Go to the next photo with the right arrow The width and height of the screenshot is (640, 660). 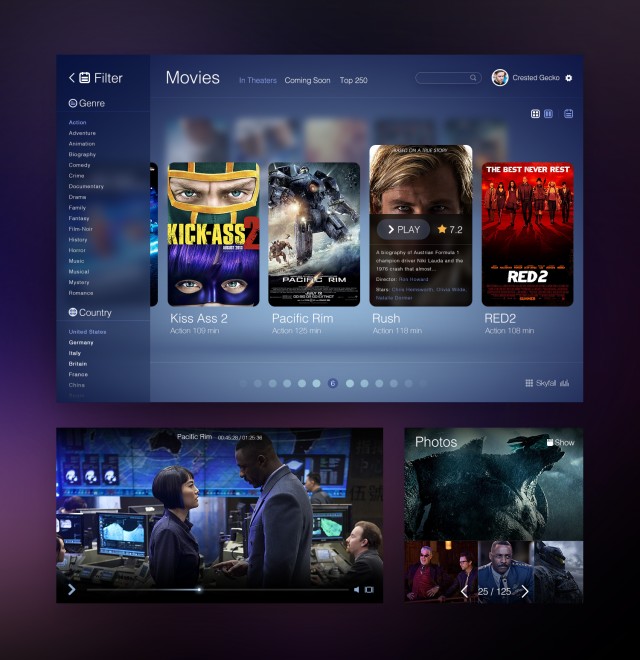(525, 591)
